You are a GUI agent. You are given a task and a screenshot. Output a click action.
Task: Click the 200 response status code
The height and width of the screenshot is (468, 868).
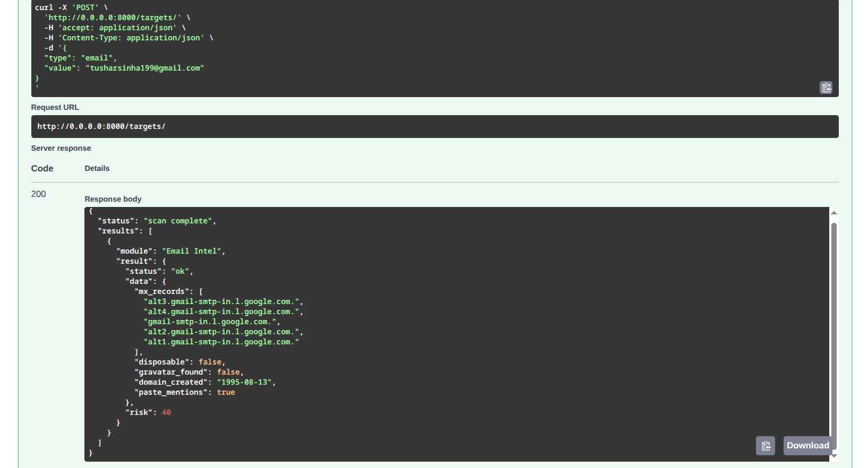[x=38, y=194]
